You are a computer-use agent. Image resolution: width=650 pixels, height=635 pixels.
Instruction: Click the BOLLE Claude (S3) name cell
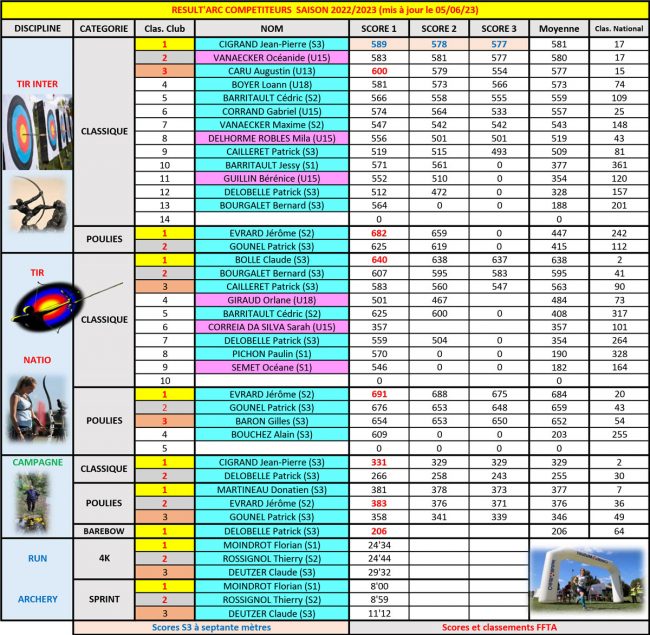coord(272,260)
